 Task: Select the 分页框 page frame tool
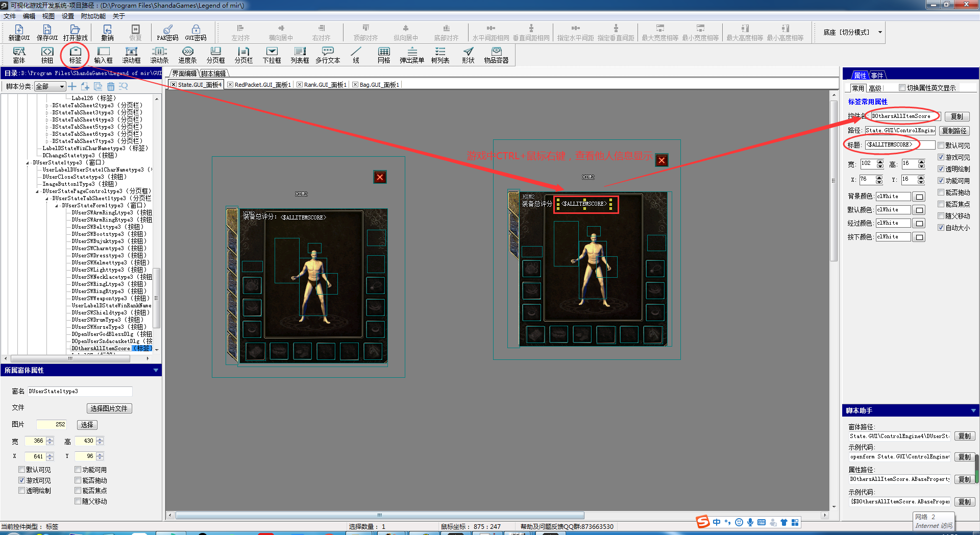pyautogui.click(x=215, y=55)
